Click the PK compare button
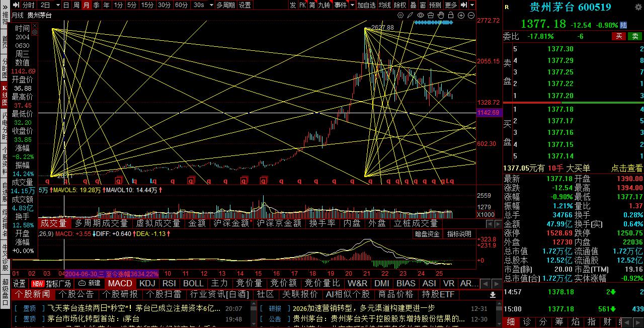644x328 pixels. point(302,5)
